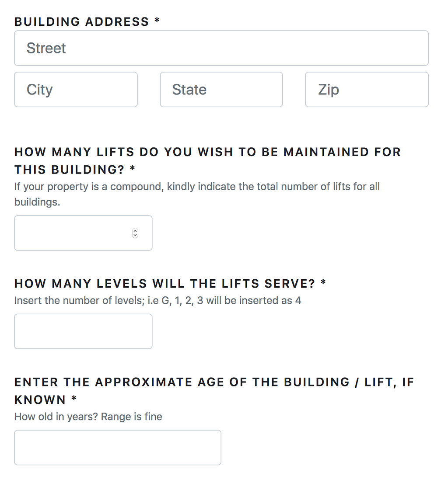Click the 'Insert the number of levels' hint

point(157,301)
